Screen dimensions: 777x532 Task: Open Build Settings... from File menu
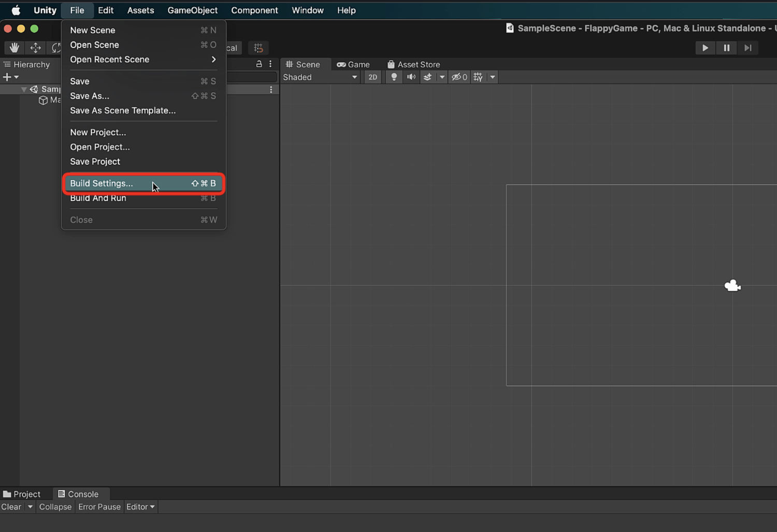143,183
